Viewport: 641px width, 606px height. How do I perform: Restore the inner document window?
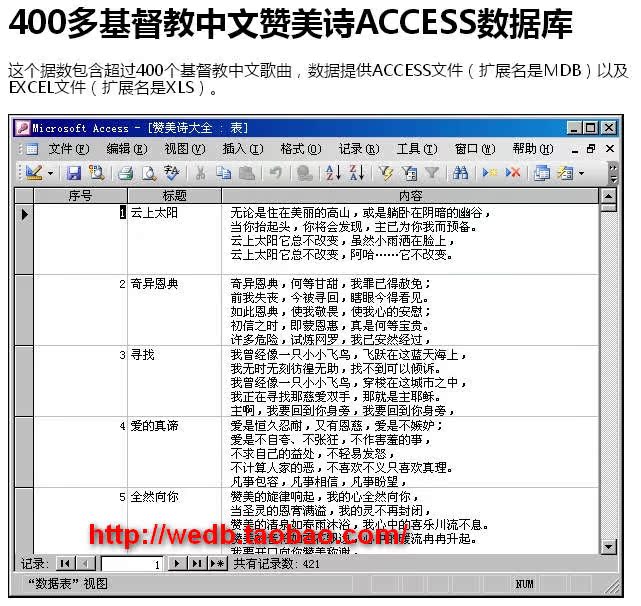[591, 149]
